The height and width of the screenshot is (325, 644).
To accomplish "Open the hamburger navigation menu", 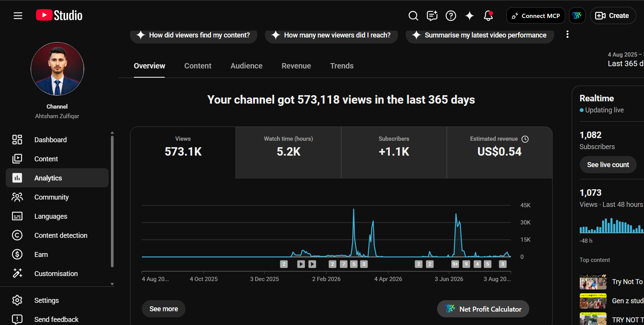I will click(18, 16).
